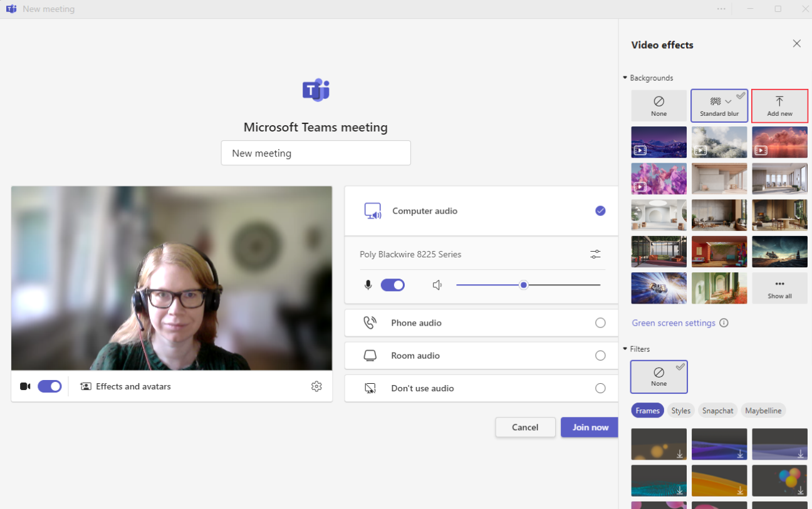Click the Join now button
This screenshot has width=812, height=509.
coord(590,427)
